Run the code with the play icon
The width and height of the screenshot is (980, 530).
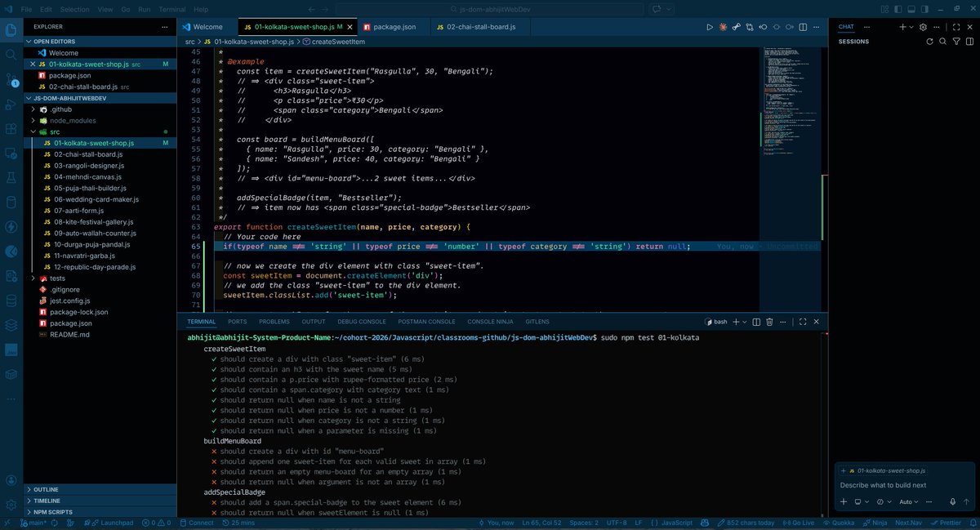pos(710,27)
